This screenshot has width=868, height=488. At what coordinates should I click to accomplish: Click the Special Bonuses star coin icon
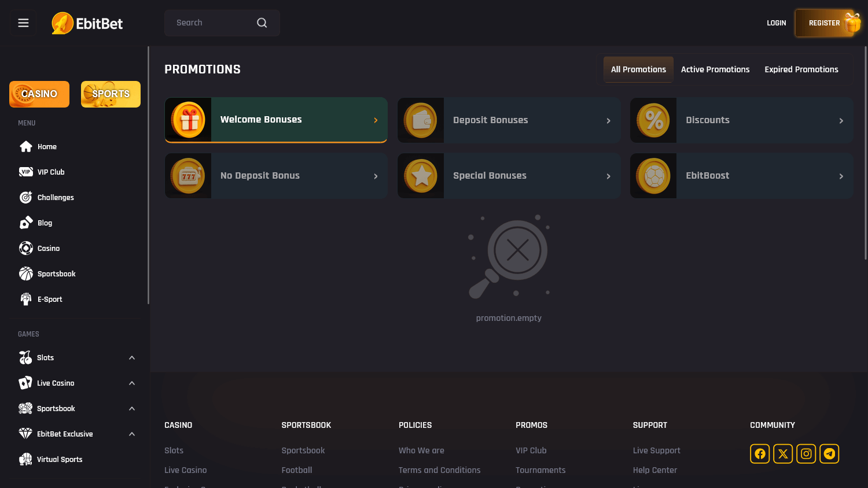coord(421,176)
